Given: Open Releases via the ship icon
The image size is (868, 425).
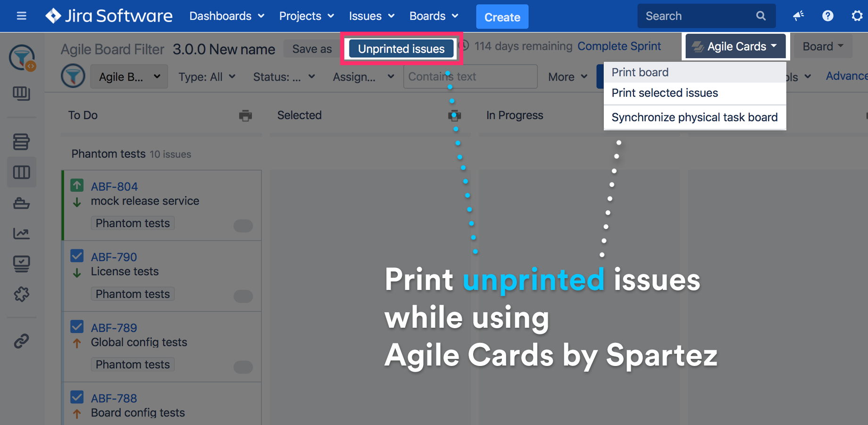Looking at the screenshot, I should (x=22, y=203).
